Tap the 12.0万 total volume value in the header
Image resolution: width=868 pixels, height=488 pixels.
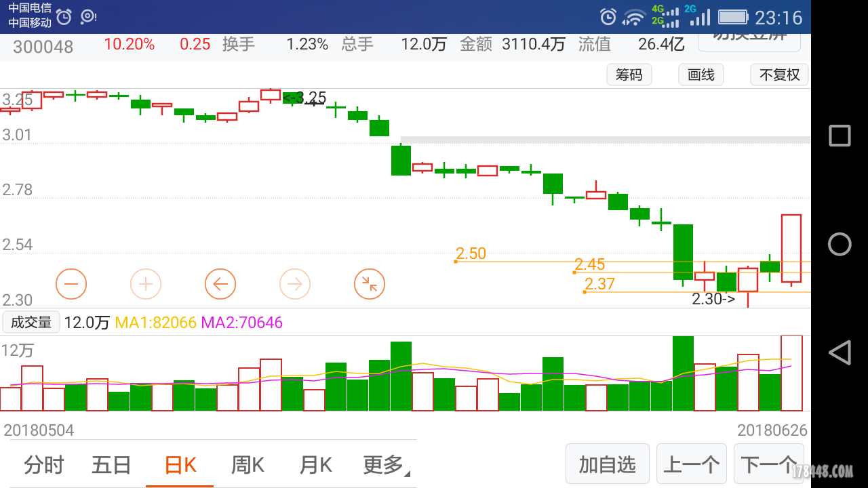(x=424, y=45)
